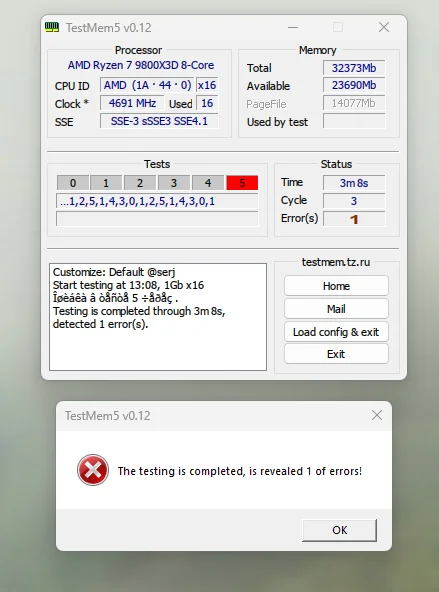Click the Total memory value 32373Mb
439x592 pixels.
click(x=354, y=68)
